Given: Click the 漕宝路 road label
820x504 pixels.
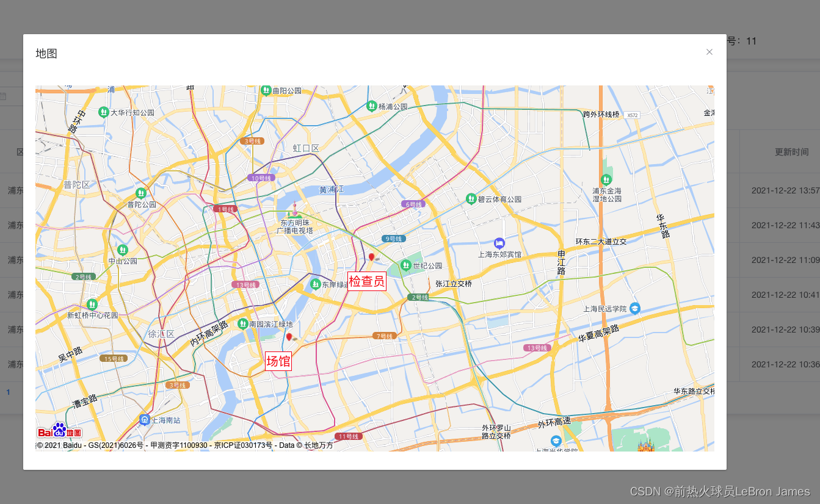Looking at the screenshot, I should click(x=85, y=401).
